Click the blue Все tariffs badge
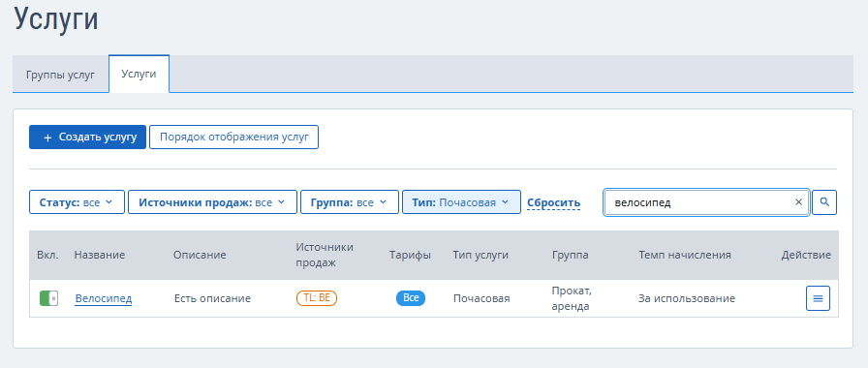This screenshot has width=868, height=368. [411, 297]
